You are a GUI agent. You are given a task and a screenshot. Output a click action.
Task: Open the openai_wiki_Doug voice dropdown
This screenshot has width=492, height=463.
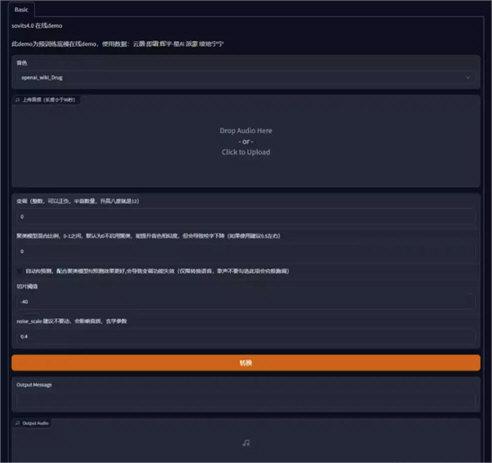pyautogui.click(x=246, y=77)
